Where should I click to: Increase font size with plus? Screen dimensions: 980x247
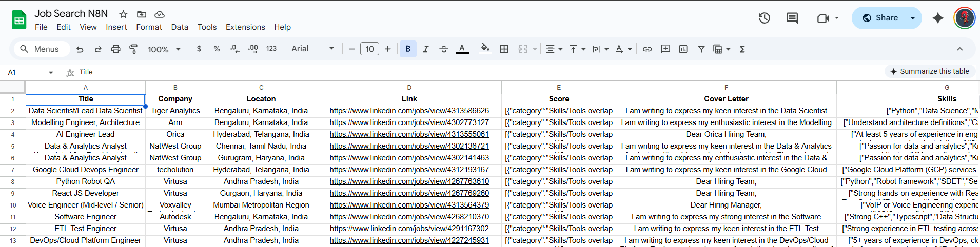(388, 49)
